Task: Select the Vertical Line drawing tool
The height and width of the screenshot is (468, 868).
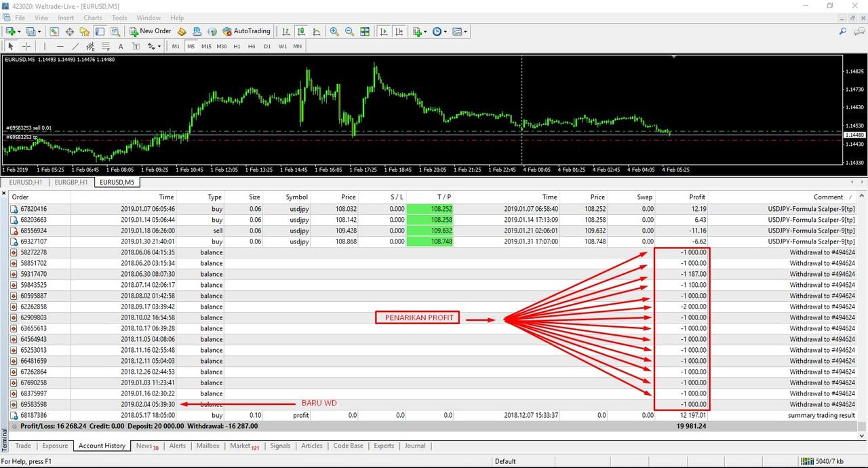Action: pos(45,46)
